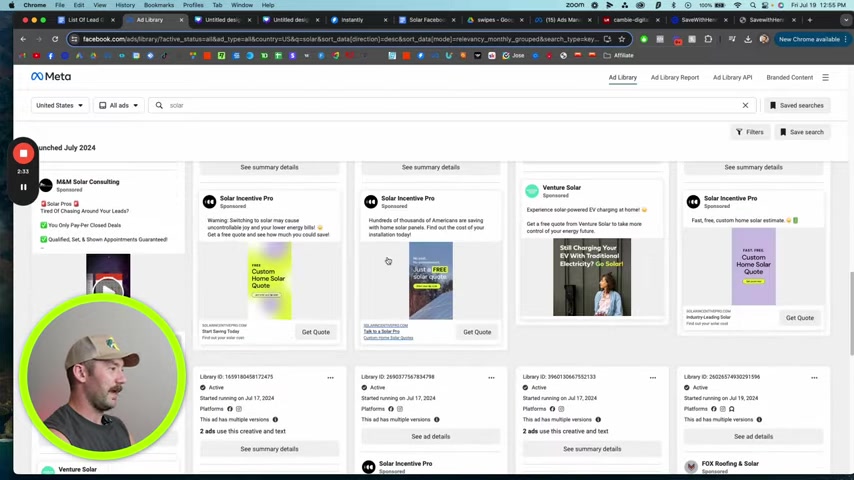854x480 pixels.
Task: Click the Meta logo
Action: coord(51,77)
